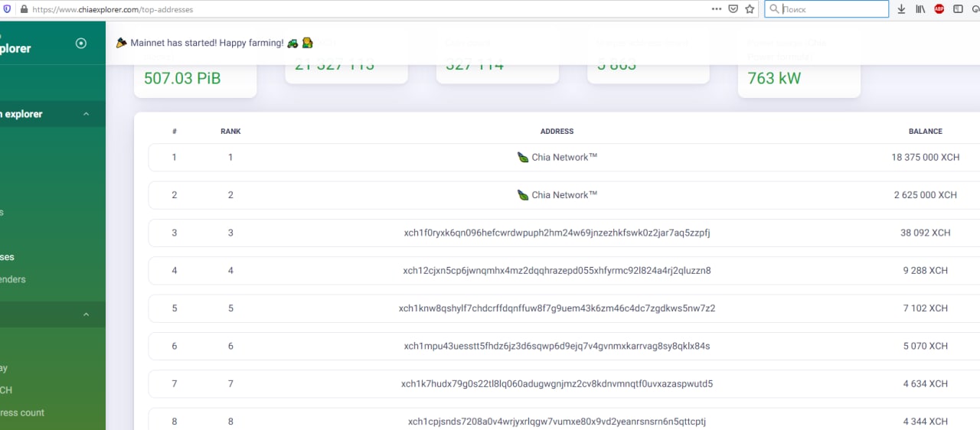The image size is (980, 430).
Task: Click the # column header
Action: click(175, 132)
